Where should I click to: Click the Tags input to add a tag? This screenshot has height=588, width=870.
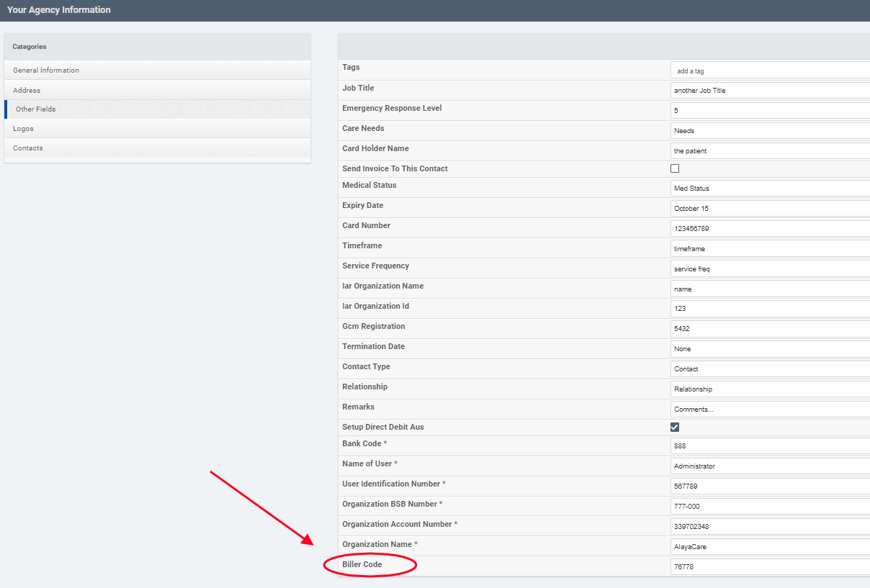click(x=769, y=71)
